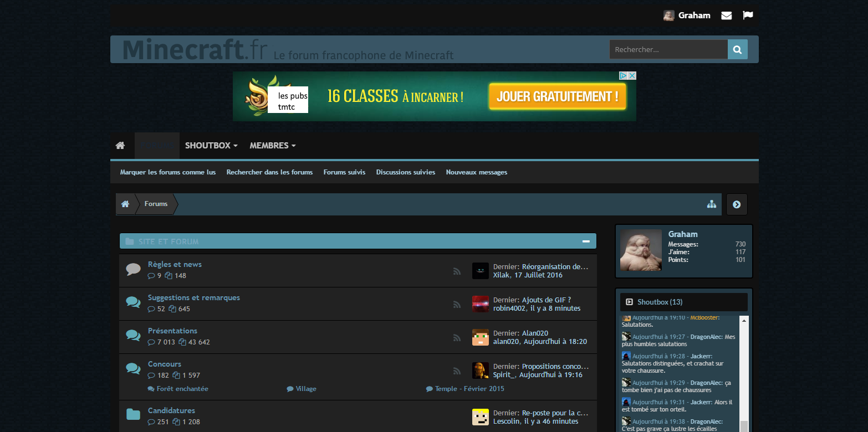868x432 pixels.
Task: Go home via the navigation bar house icon
Action: pos(120,146)
